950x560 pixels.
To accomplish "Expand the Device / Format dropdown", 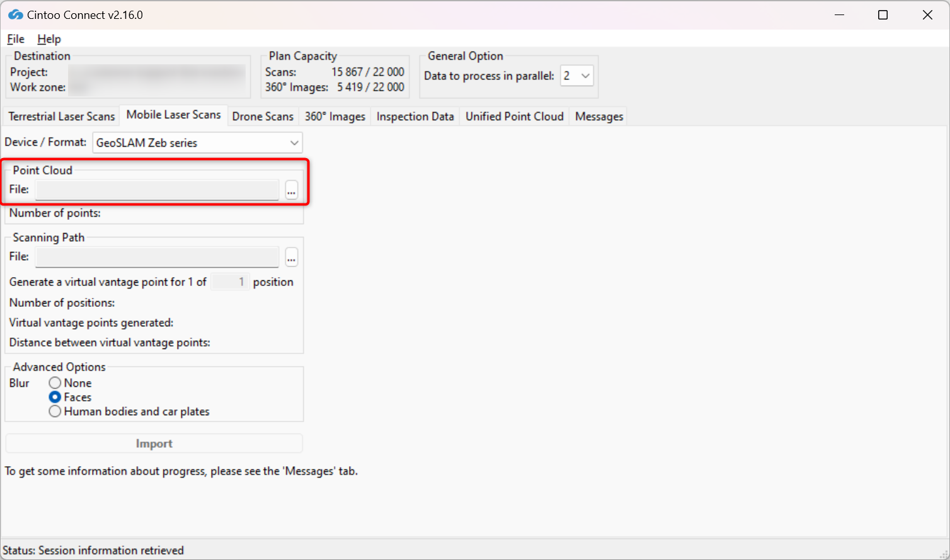I will coord(198,143).
